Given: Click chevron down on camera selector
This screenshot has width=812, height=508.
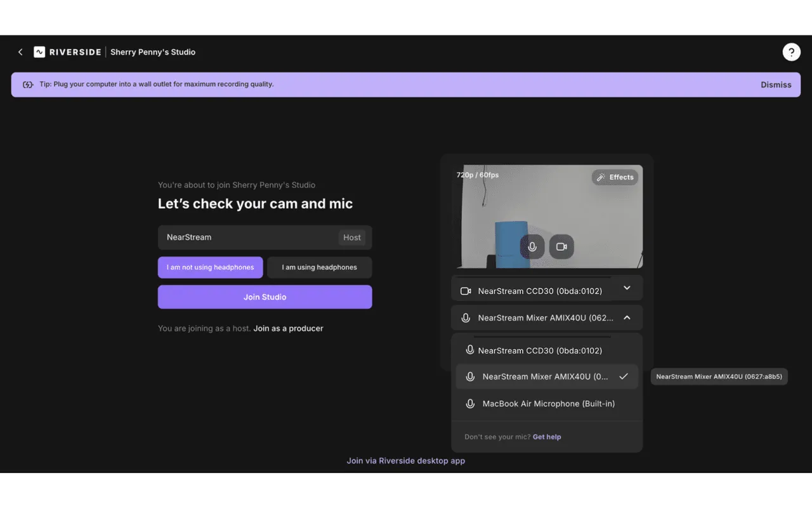Looking at the screenshot, I should pos(627,288).
